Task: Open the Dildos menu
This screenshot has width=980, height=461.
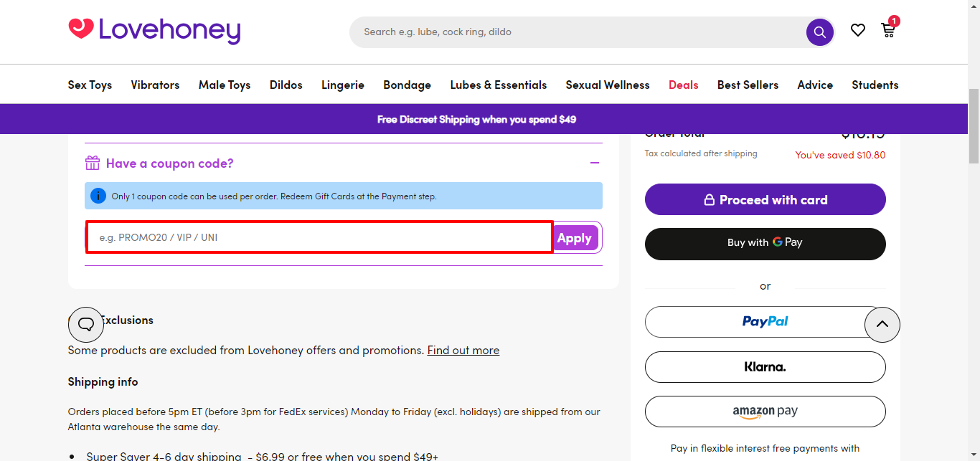Action: click(x=286, y=85)
